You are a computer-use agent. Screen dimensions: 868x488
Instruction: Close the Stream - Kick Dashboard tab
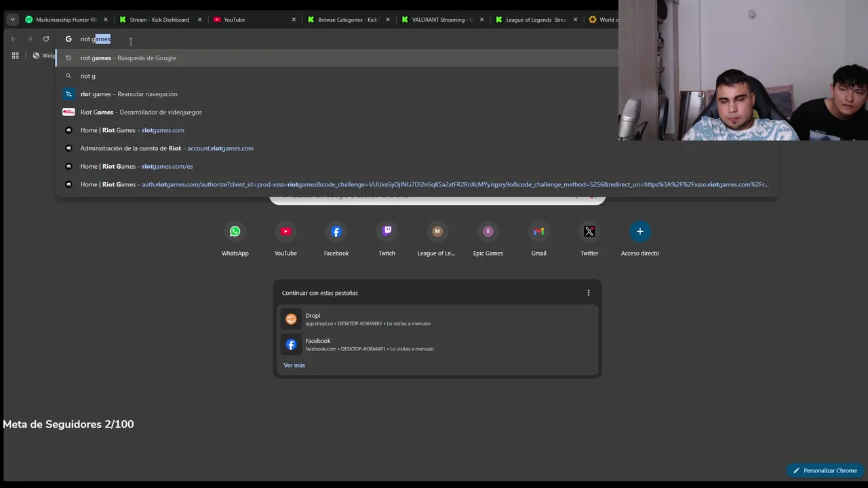(x=199, y=20)
